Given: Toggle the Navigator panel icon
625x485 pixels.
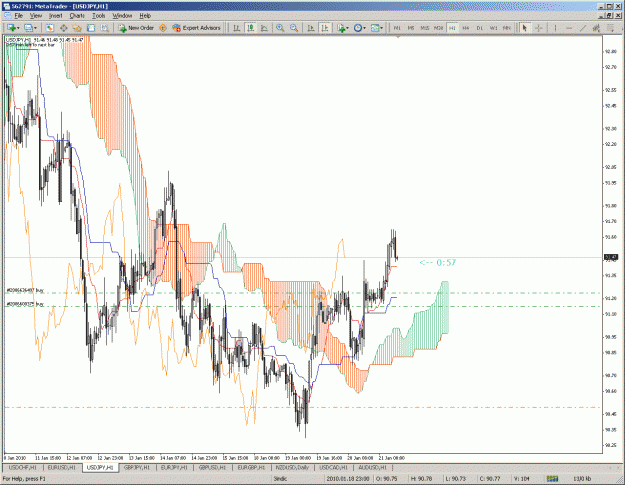Looking at the screenshot, I should (x=77, y=28).
